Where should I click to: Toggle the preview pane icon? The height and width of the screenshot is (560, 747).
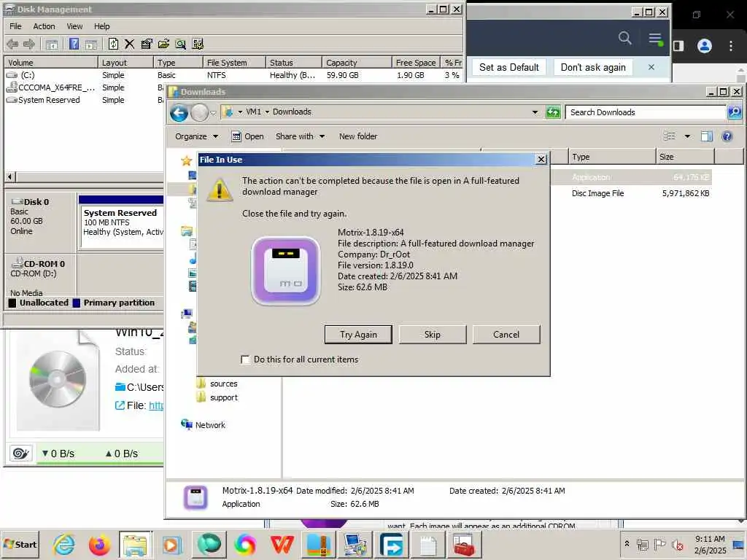pos(706,136)
